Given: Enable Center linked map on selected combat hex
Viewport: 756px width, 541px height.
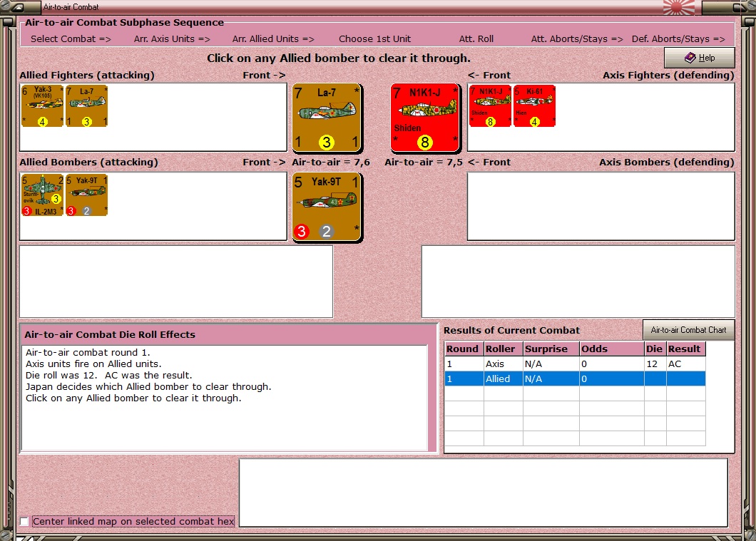Looking at the screenshot, I should pos(24,521).
